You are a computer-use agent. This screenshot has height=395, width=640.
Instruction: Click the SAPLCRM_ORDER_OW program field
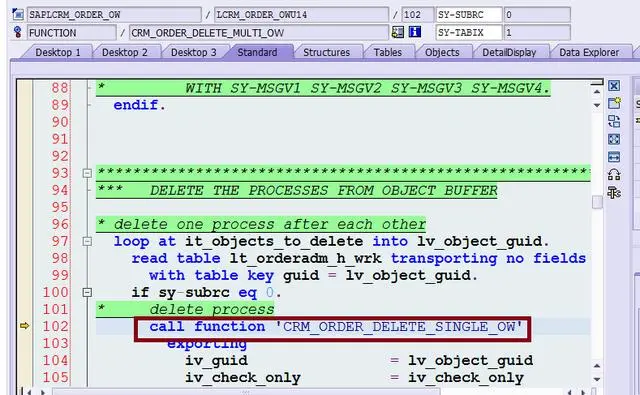click(x=114, y=15)
